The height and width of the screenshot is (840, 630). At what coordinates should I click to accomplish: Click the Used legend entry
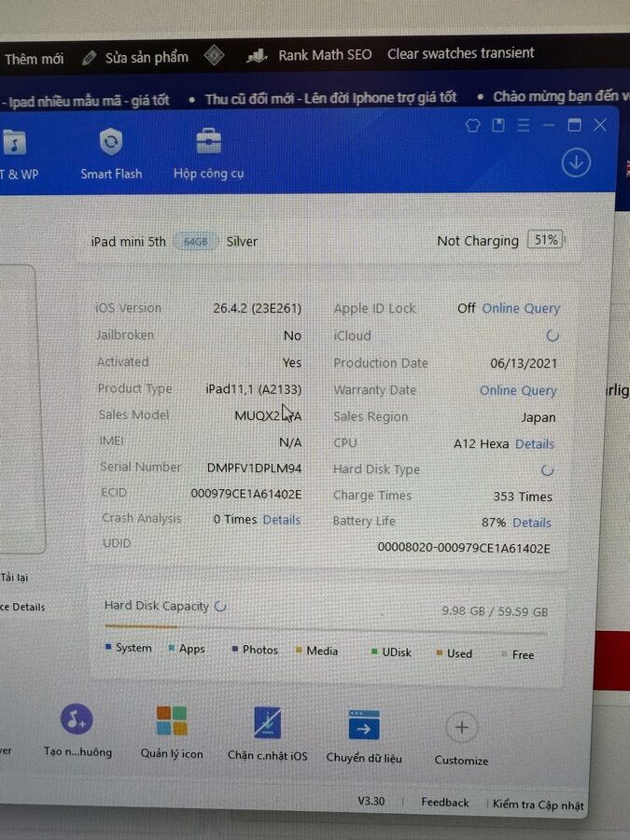coord(455,653)
